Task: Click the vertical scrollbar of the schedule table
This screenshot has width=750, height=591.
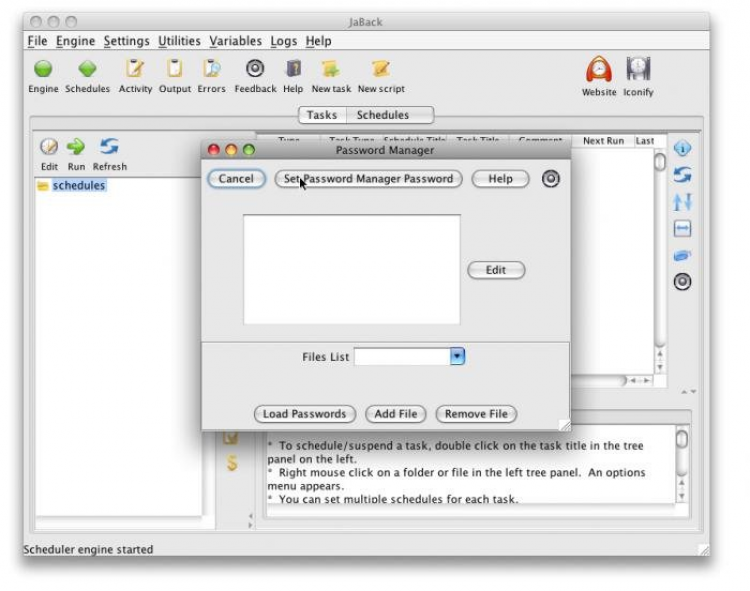Action: (x=660, y=261)
